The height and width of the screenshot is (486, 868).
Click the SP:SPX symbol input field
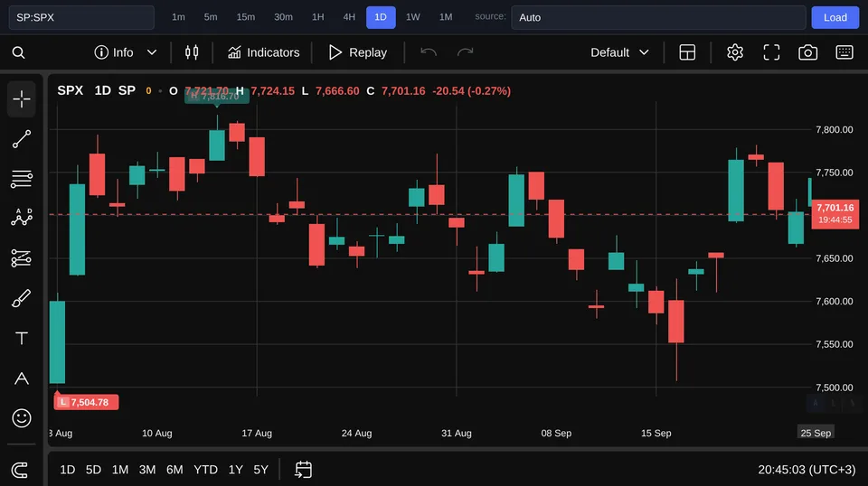[x=81, y=17]
